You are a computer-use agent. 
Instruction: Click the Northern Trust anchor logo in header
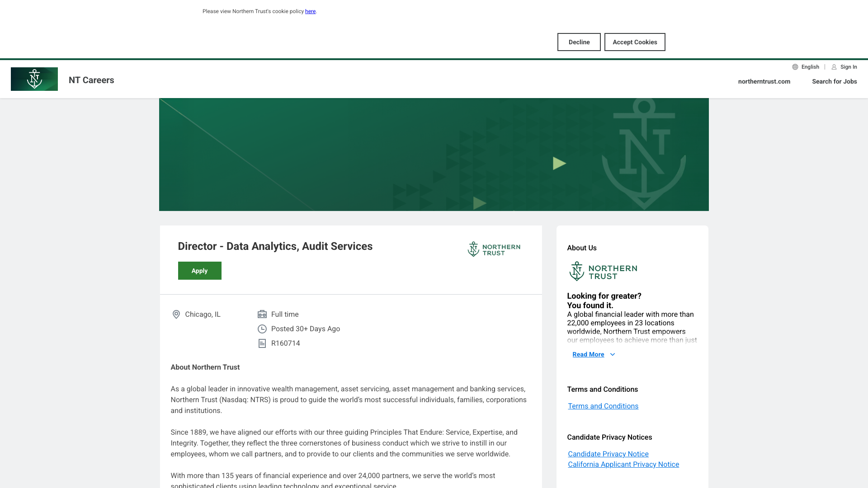click(34, 79)
